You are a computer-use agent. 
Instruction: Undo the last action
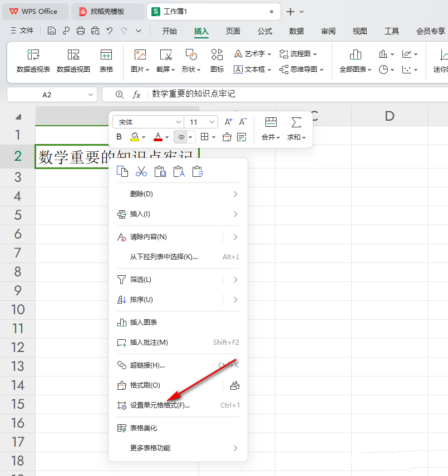pos(110,31)
